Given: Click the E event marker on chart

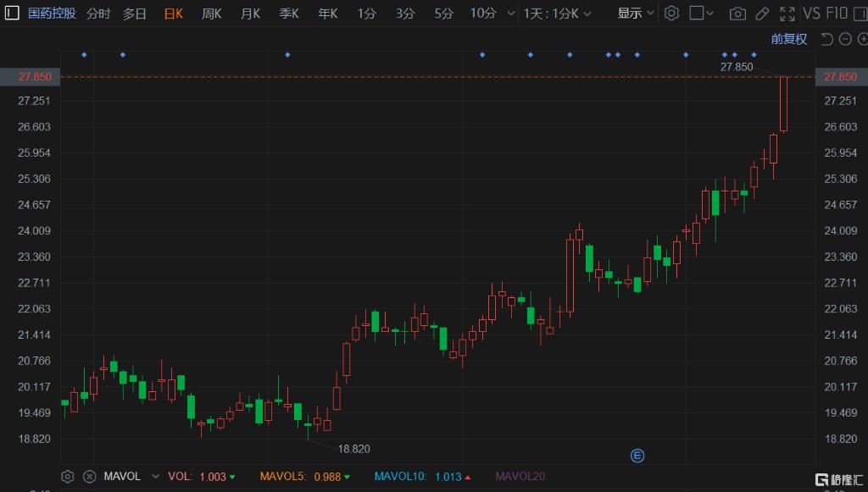Looking at the screenshot, I should [x=637, y=456].
